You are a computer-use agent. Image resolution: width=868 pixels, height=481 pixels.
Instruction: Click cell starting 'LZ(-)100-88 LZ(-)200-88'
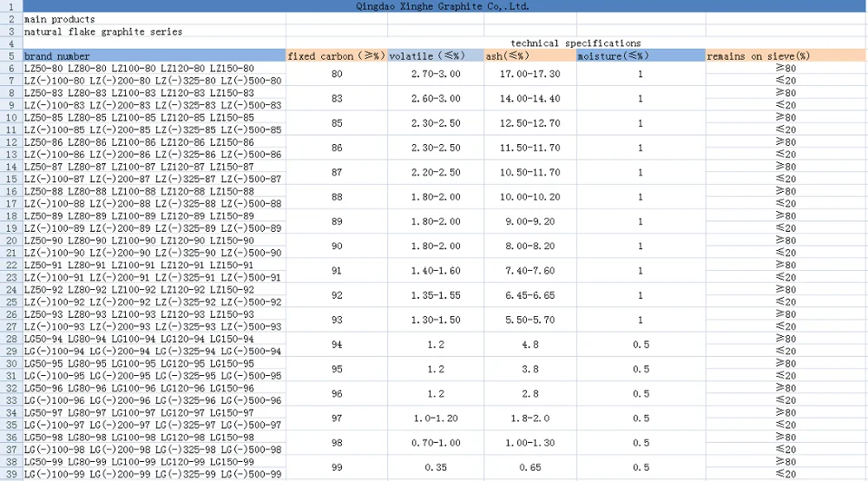154,203
